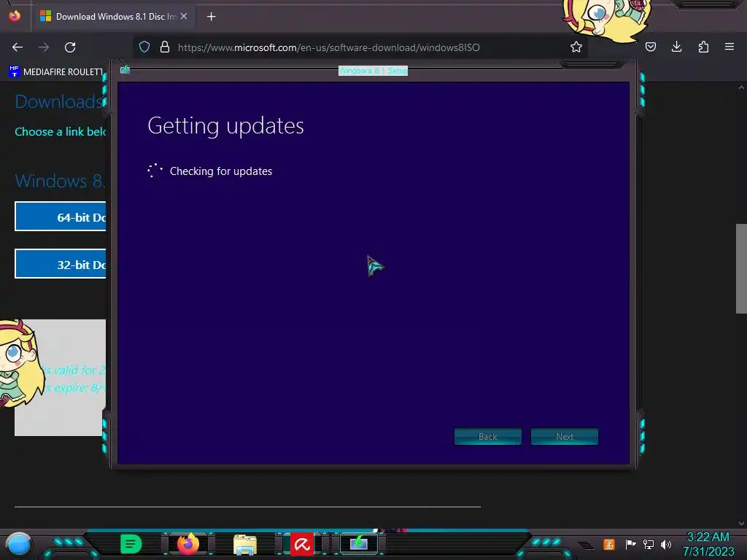Click the Firefox logo at top left

pos(15,16)
